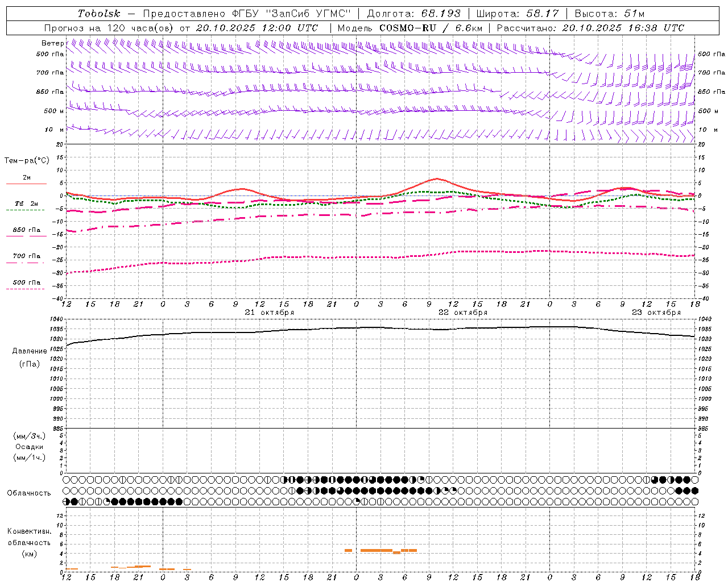Click the Долгота: 68.193 value
The width and height of the screenshot is (728, 582).
[x=413, y=14]
